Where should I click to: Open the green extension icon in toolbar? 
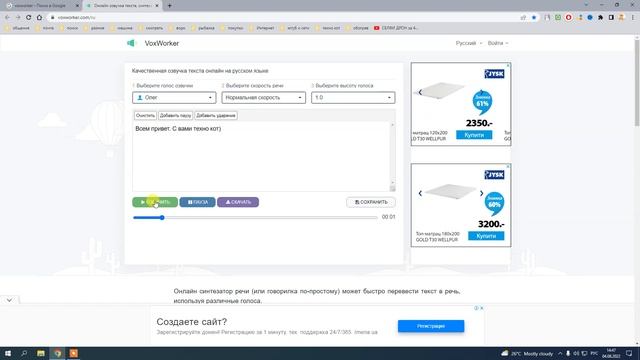(558, 18)
